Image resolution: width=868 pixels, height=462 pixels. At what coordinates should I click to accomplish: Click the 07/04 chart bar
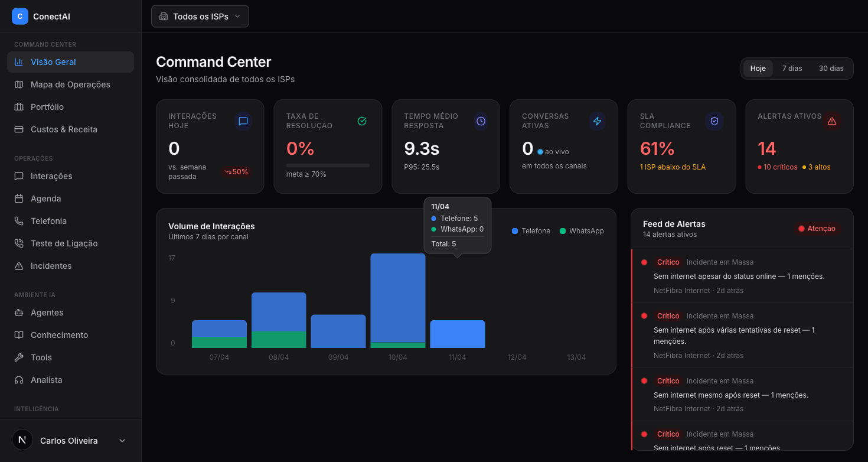pyautogui.click(x=219, y=334)
